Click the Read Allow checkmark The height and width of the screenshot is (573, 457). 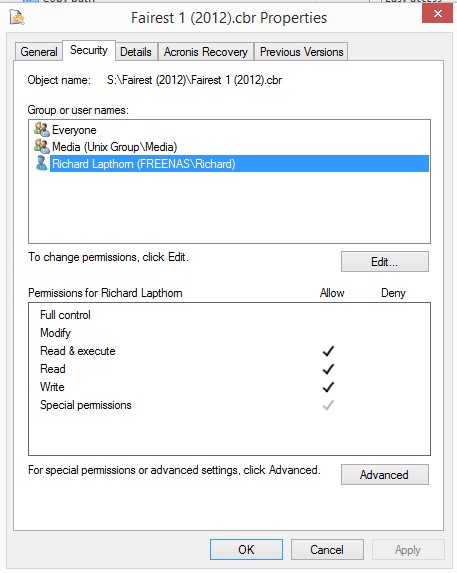click(328, 369)
